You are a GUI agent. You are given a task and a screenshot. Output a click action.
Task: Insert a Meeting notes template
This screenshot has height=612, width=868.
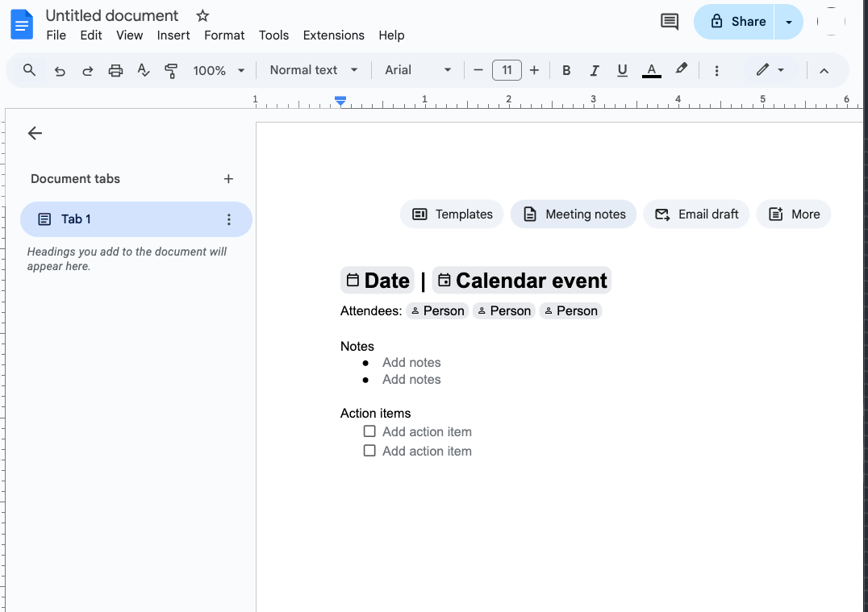(x=573, y=214)
